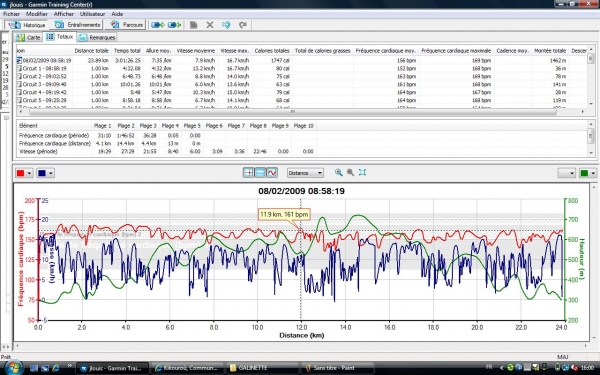Click the Carte tab map icon
The image size is (600, 375).
[x=20, y=38]
